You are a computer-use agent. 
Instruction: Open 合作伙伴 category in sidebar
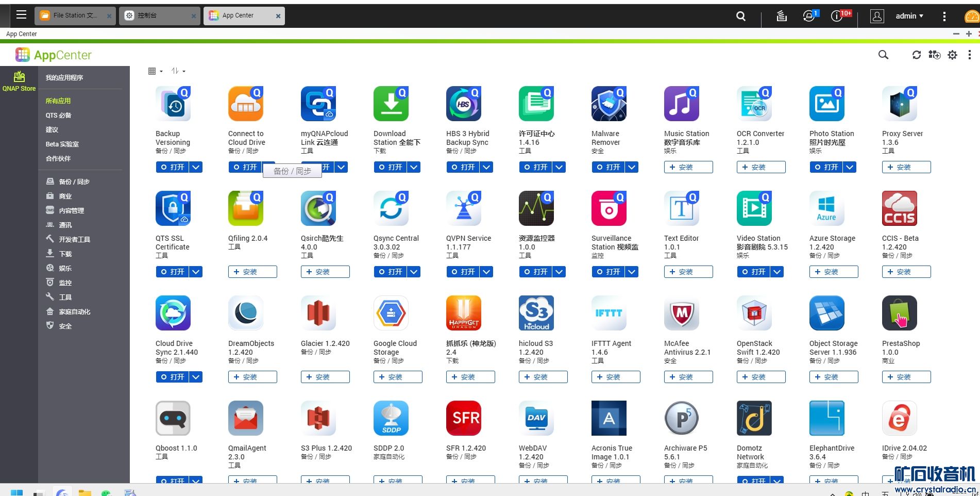point(58,159)
